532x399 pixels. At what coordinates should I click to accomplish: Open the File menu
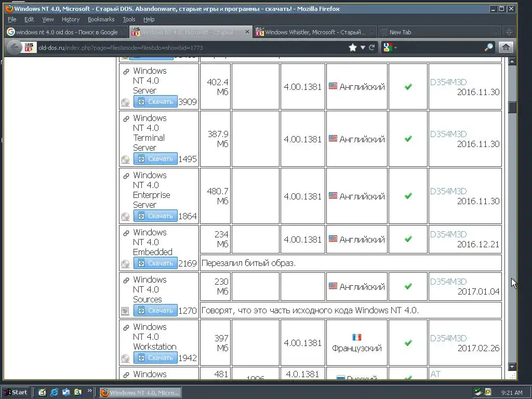12,19
